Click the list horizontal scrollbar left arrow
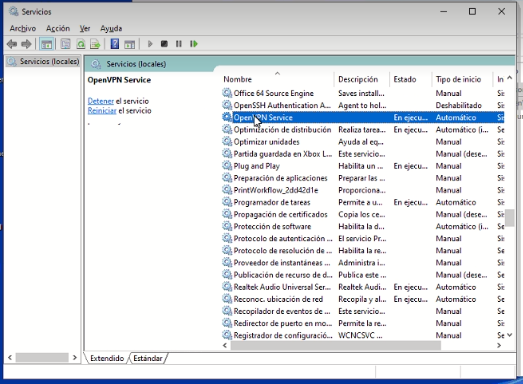 tap(225, 346)
